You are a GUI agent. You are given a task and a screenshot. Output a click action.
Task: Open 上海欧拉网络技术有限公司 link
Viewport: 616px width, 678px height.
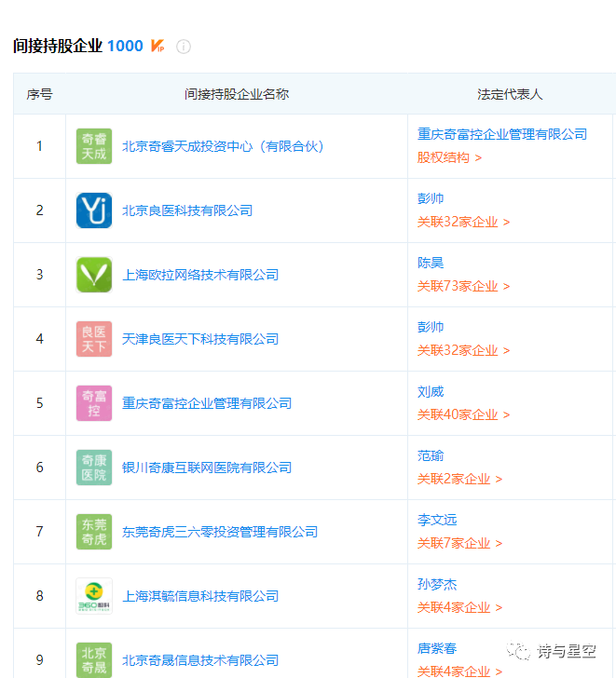point(200,275)
